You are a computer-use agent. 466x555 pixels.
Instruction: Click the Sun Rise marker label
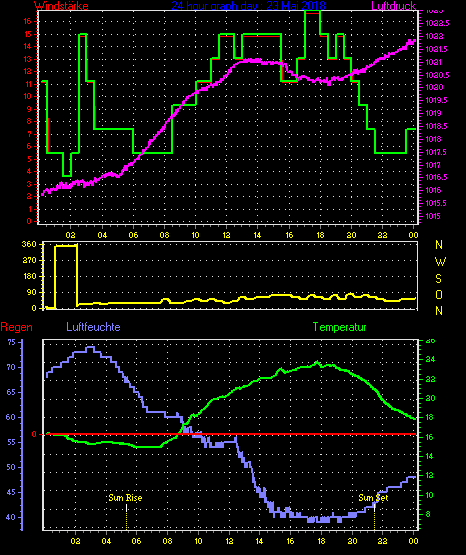pos(125,498)
